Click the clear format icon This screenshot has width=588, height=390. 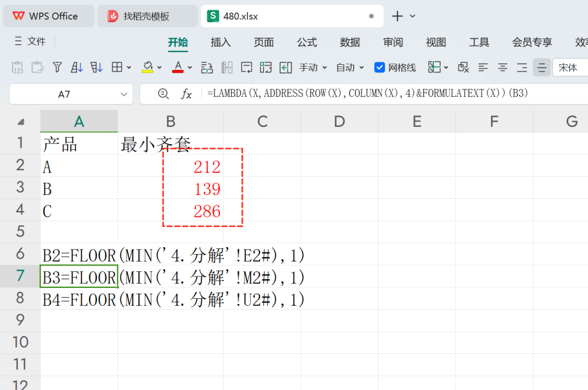point(463,68)
